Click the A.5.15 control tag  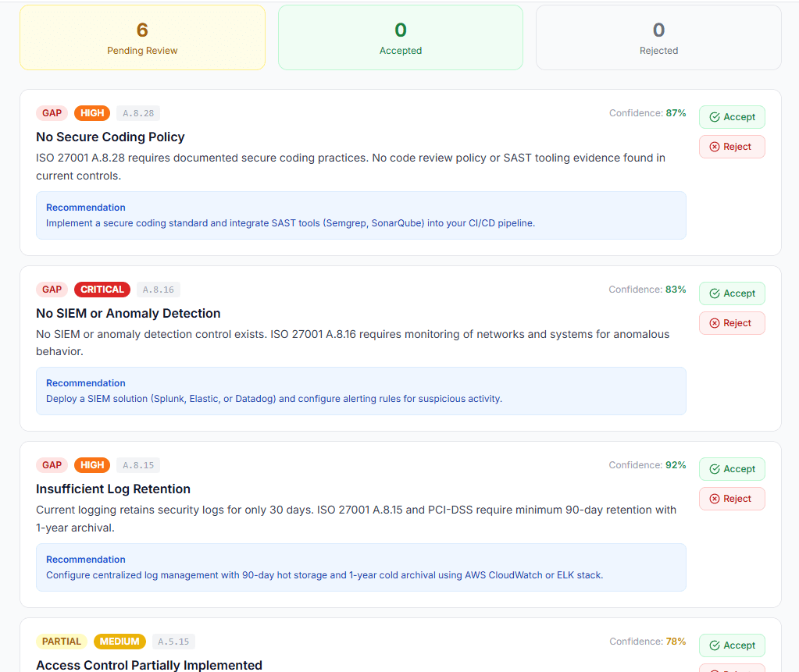pos(173,641)
